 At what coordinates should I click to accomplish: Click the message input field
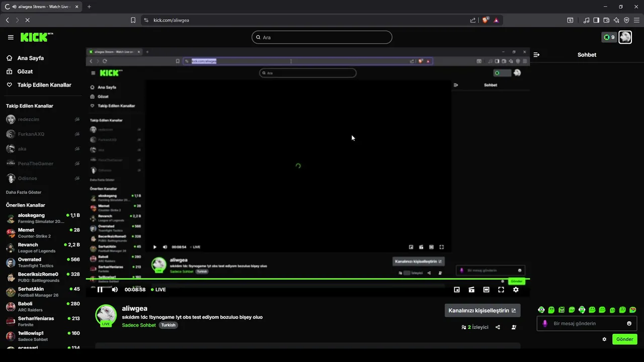[587, 323]
